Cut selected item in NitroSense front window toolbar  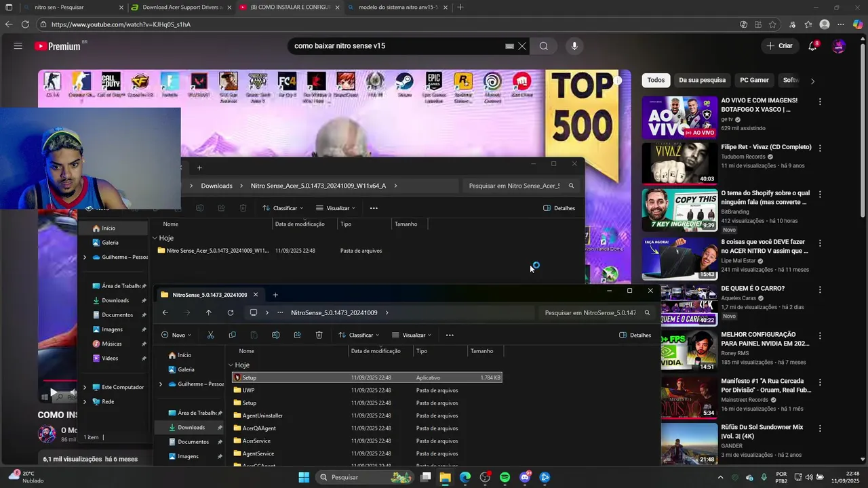210,335
